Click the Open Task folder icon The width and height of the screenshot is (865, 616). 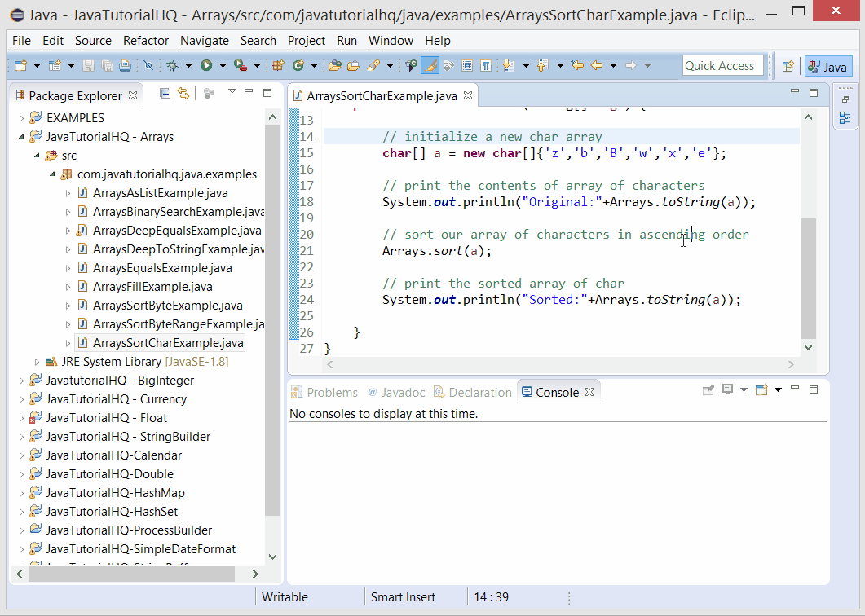pyautogui.click(x=354, y=66)
